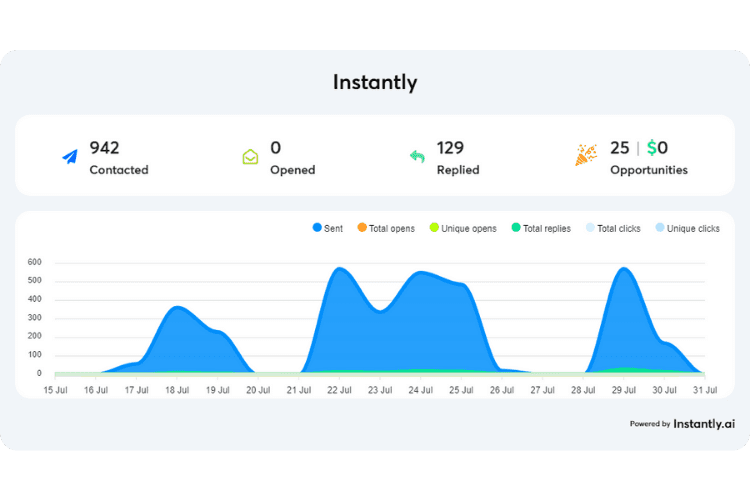Viewport: 750px width, 500px height.
Task: Click the 16 Jul axis label
Action: [96, 390]
